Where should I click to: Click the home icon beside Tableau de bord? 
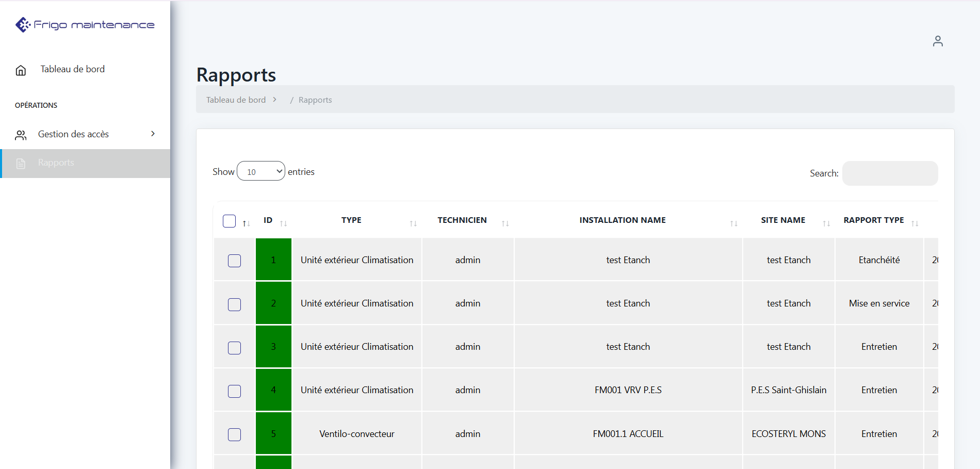tap(21, 70)
